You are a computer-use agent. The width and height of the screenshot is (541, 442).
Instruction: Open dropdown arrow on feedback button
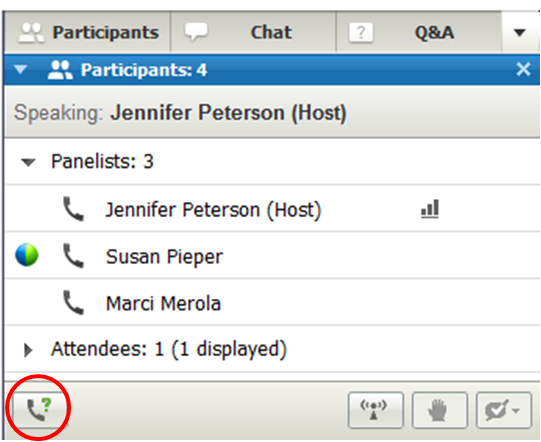coord(516,411)
